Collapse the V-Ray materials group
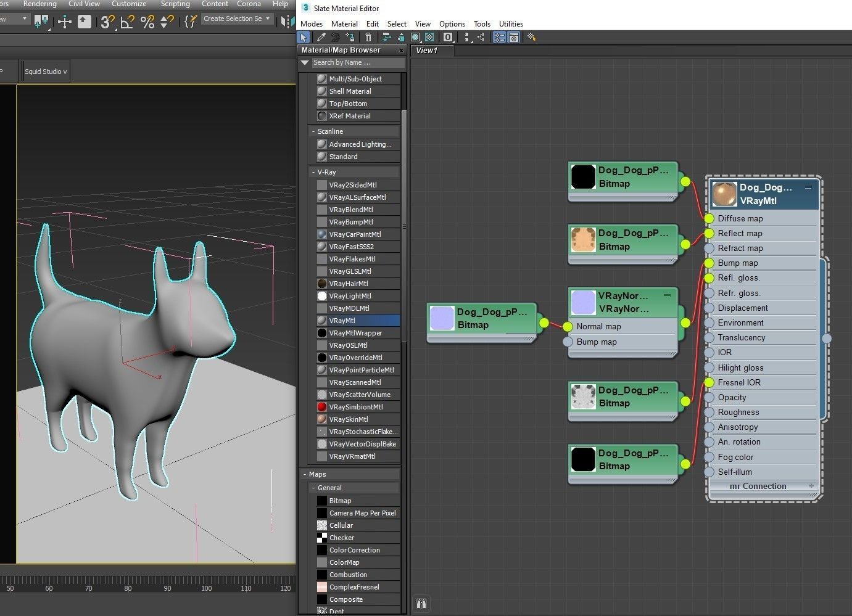 click(313, 172)
